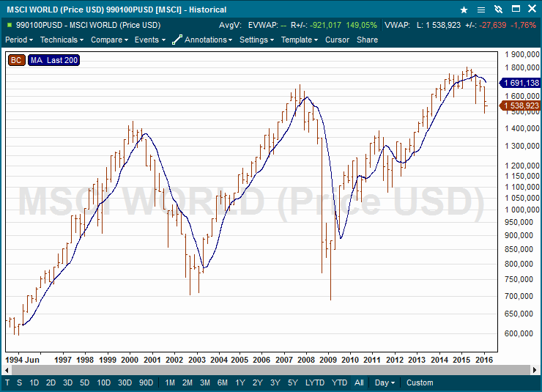542x392 pixels.
Task: Select the 3D time range
Action: 67,382
